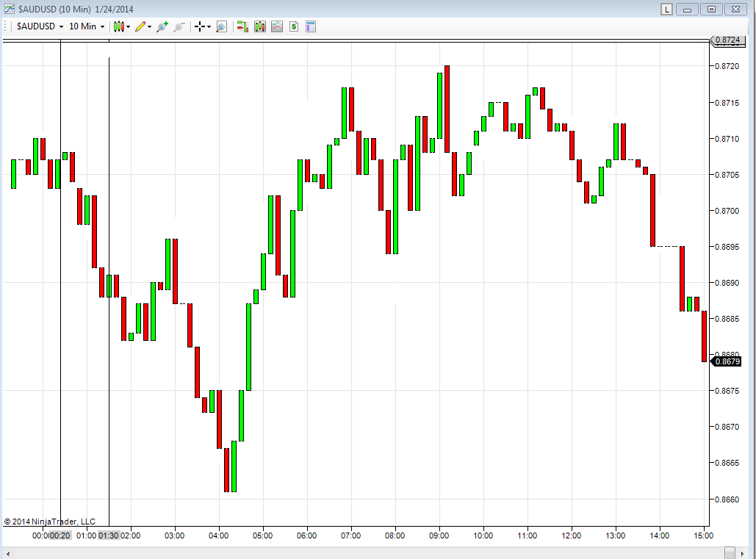The height and width of the screenshot is (559, 756).
Task: Click the toolbar grip handle
Action: coord(6,26)
